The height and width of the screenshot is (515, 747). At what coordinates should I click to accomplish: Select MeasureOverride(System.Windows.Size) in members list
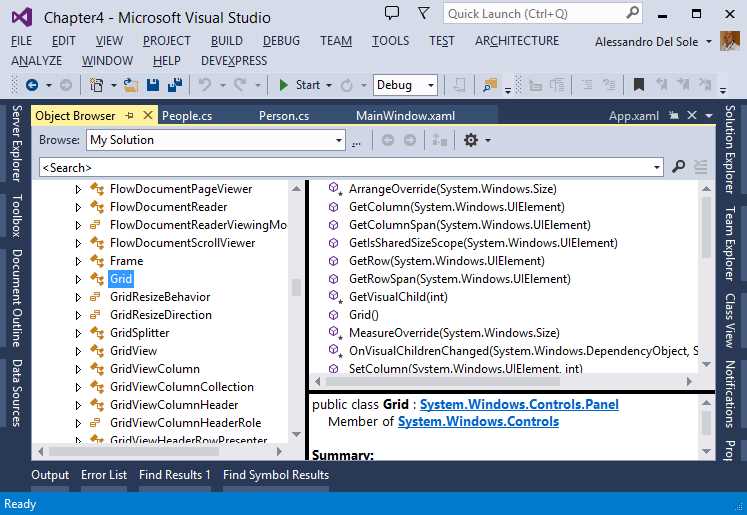click(x=454, y=333)
